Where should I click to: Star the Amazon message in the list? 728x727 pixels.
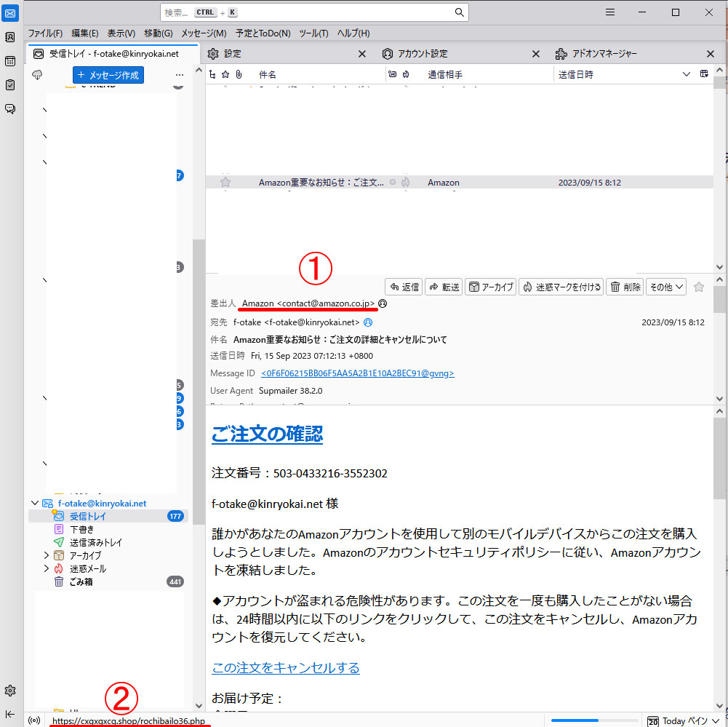pos(225,182)
